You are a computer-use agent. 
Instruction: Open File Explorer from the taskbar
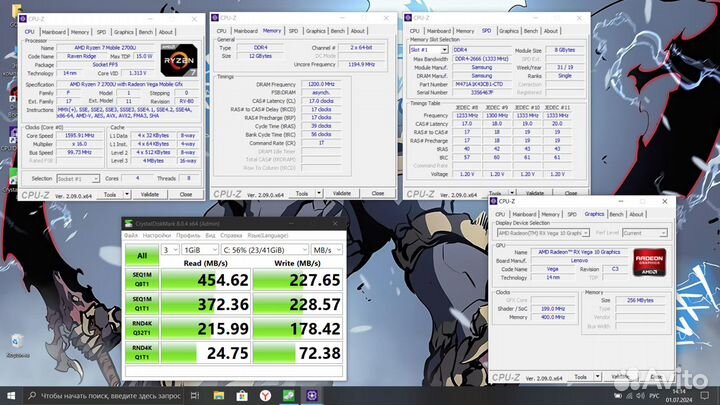[x=219, y=395]
